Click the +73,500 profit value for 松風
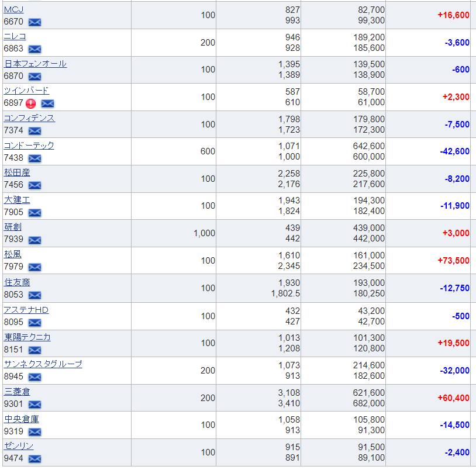This screenshot has height=470, width=476. [x=453, y=260]
